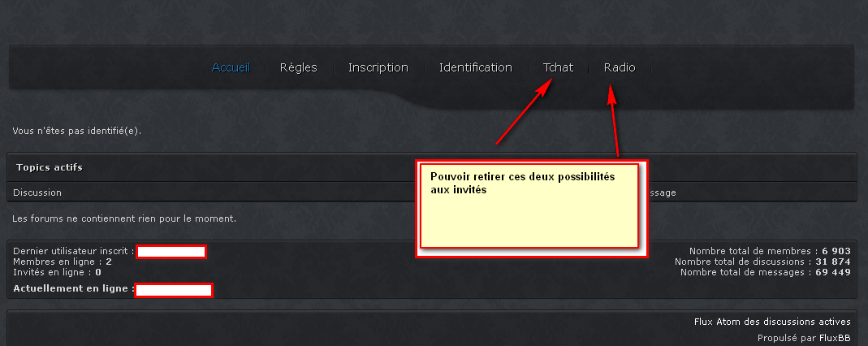Open the Inscription link

coord(378,67)
